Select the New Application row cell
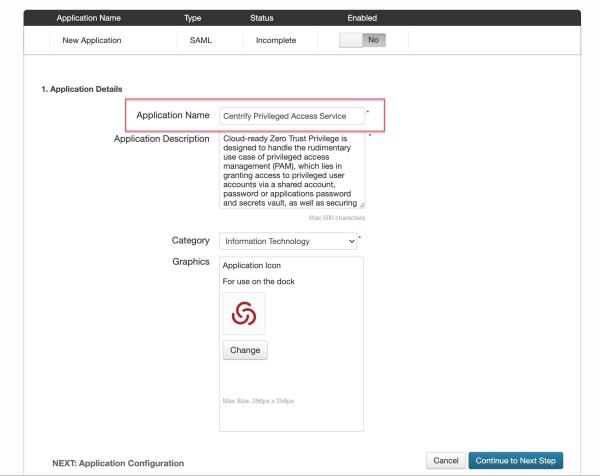 coord(92,40)
